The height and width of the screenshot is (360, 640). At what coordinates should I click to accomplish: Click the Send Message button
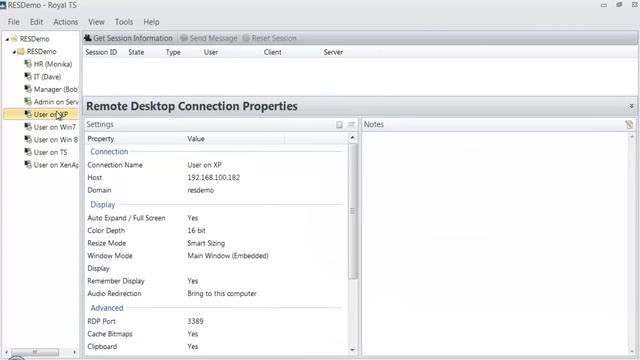[x=209, y=38]
